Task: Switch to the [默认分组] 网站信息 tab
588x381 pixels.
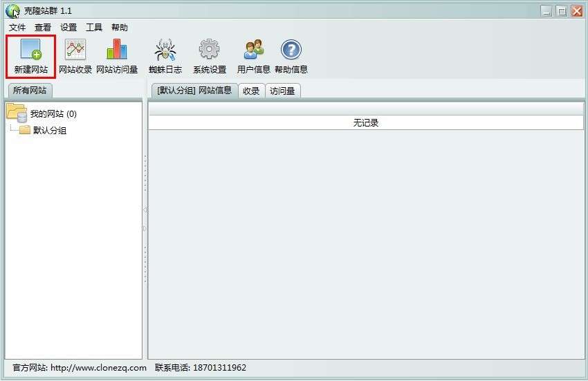Action: pyautogui.click(x=194, y=91)
